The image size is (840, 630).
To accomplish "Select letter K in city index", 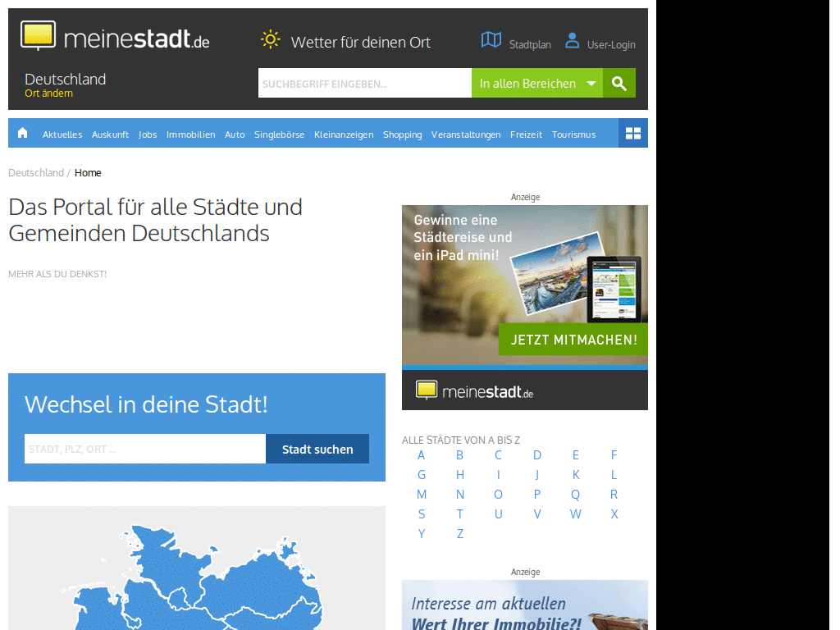I will coord(575,475).
